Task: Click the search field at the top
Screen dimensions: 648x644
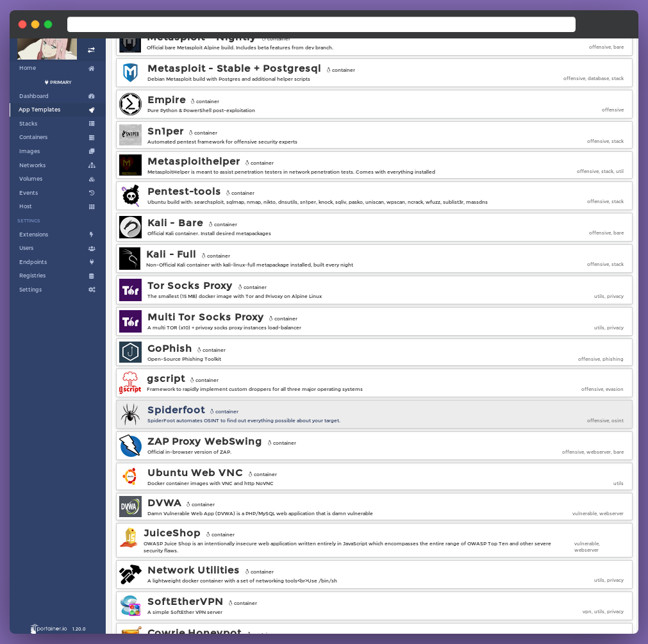Action: point(320,24)
